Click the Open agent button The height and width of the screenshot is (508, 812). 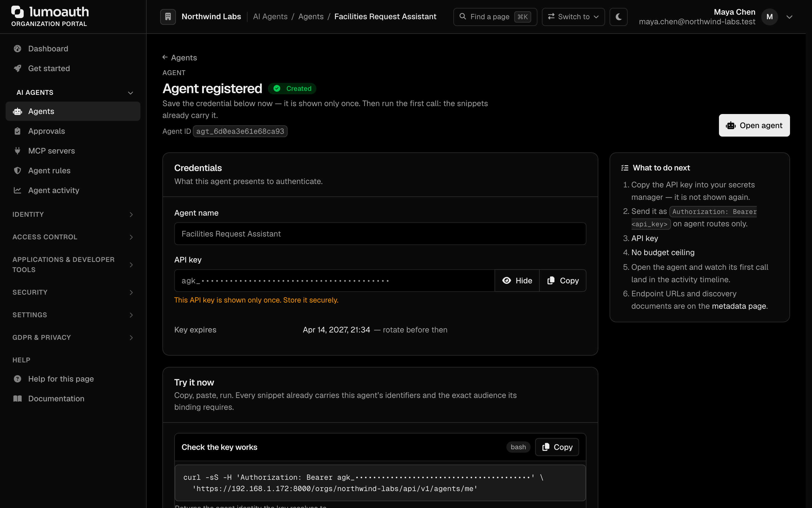pos(754,125)
